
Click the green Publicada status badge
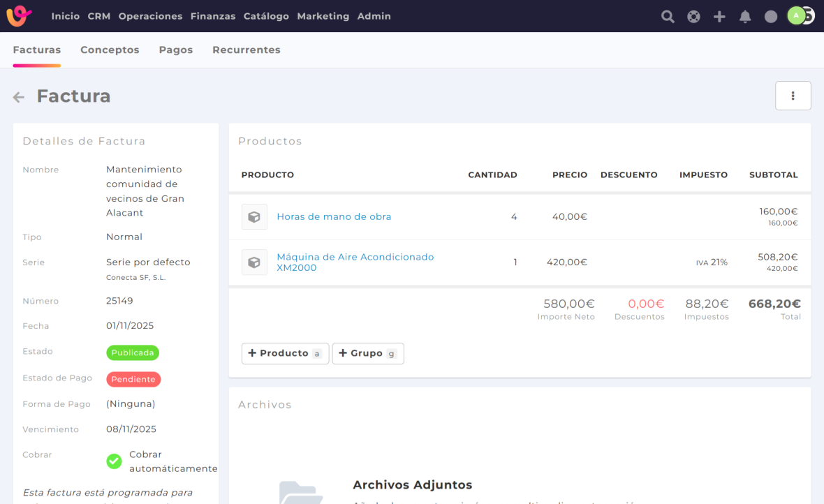pos(133,353)
